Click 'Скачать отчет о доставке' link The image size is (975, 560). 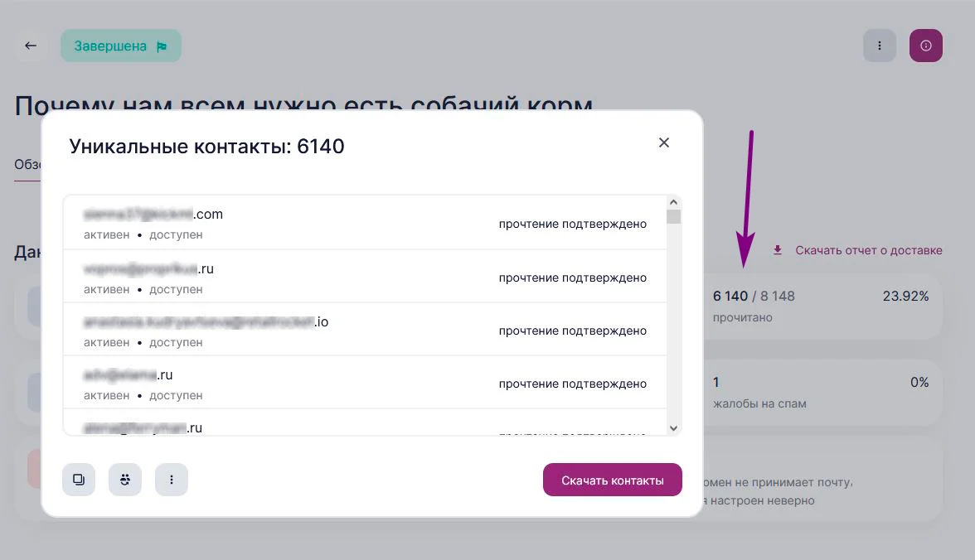pyautogui.click(x=868, y=250)
